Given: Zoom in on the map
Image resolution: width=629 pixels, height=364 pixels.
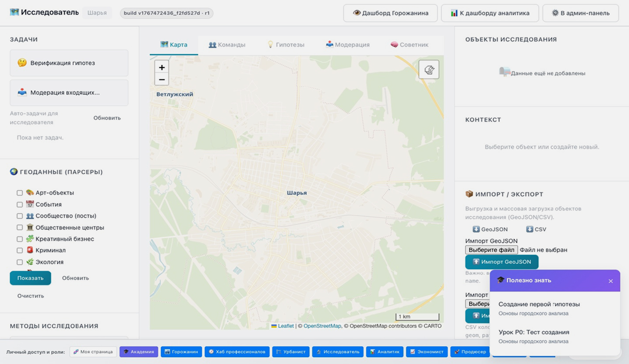Looking at the screenshot, I should tap(162, 67).
